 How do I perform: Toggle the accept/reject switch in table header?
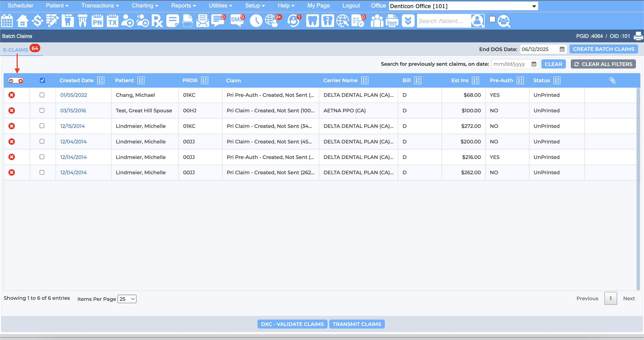pos(16,80)
